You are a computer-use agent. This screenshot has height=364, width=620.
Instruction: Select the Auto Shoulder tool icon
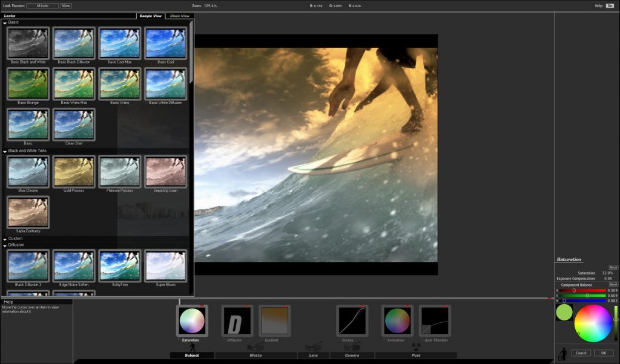[x=435, y=320]
